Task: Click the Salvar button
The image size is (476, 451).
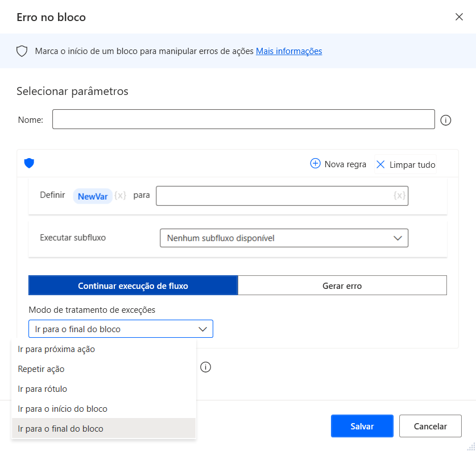Action: click(x=362, y=425)
